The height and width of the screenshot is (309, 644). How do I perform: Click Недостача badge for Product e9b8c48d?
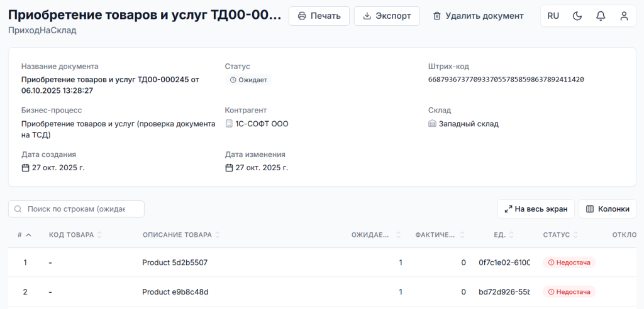[x=569, y=291]
